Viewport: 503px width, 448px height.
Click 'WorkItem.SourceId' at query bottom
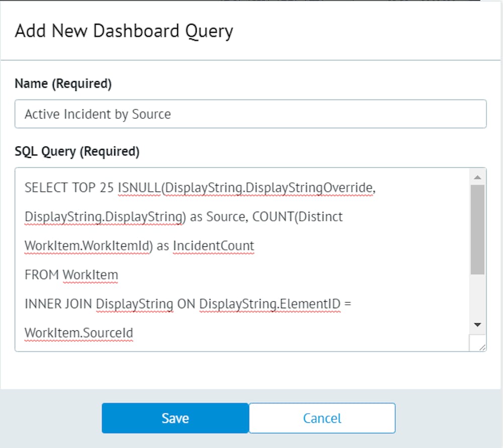(x=78, y=332)
